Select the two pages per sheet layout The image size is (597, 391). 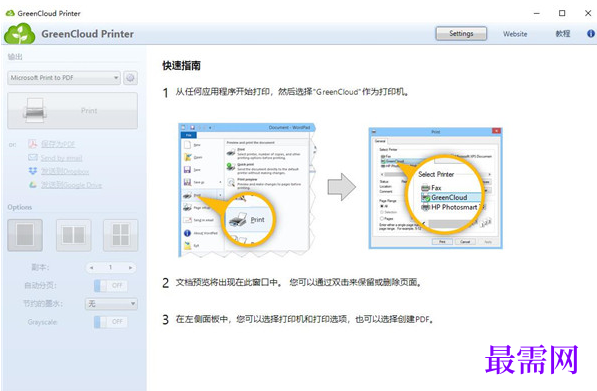coord(73,235)
